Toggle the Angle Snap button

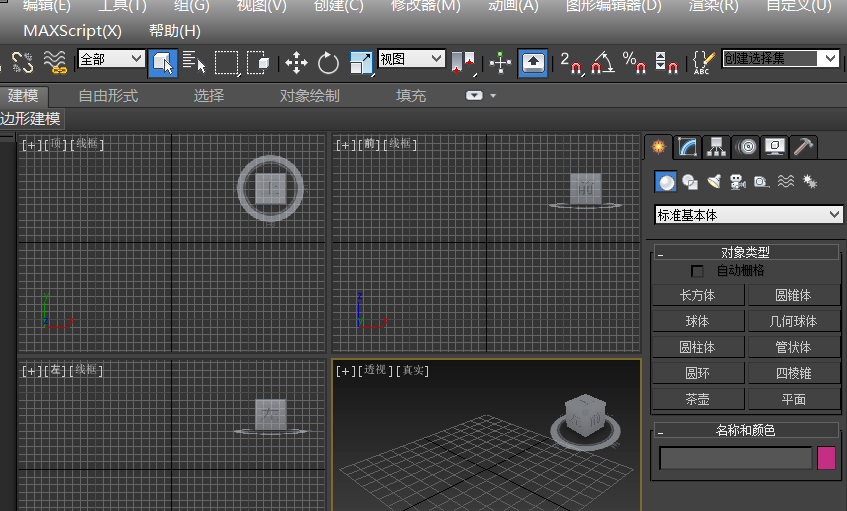pos(603,63)
